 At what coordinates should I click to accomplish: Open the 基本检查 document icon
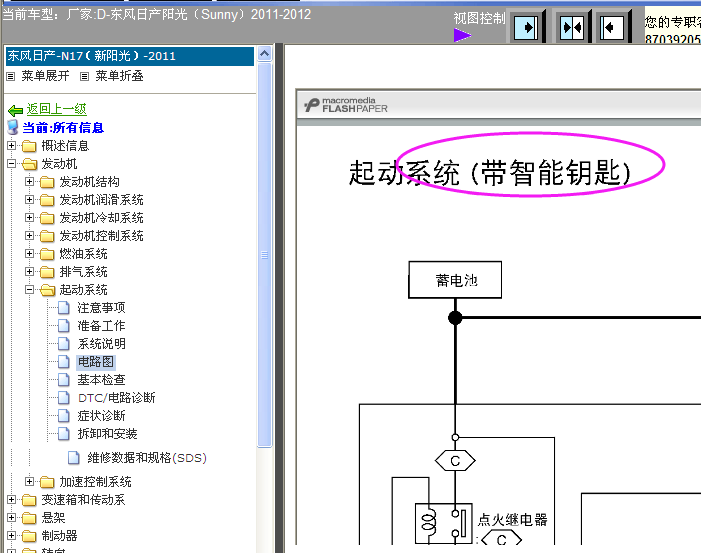[64, 380]
